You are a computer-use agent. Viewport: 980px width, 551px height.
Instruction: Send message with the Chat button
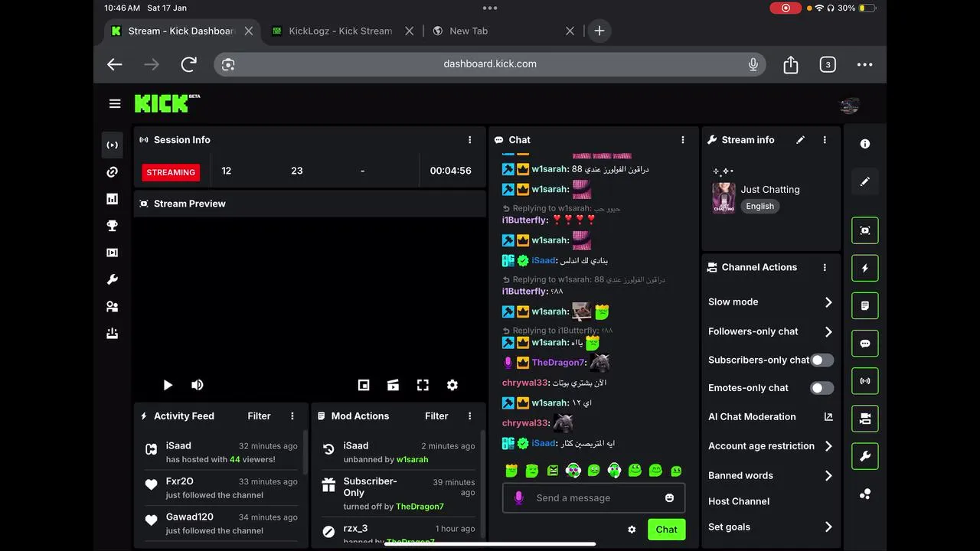point(666,530)
